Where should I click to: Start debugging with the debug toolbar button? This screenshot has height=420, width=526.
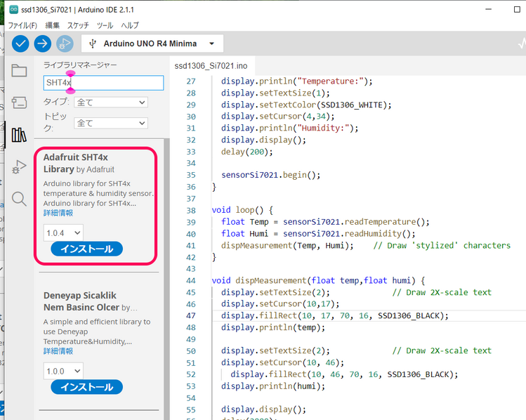(x=65, y=44)
